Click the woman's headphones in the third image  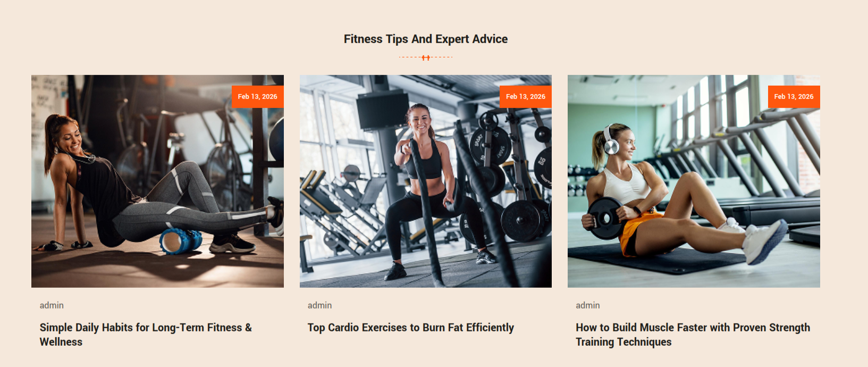coord(610,140)
